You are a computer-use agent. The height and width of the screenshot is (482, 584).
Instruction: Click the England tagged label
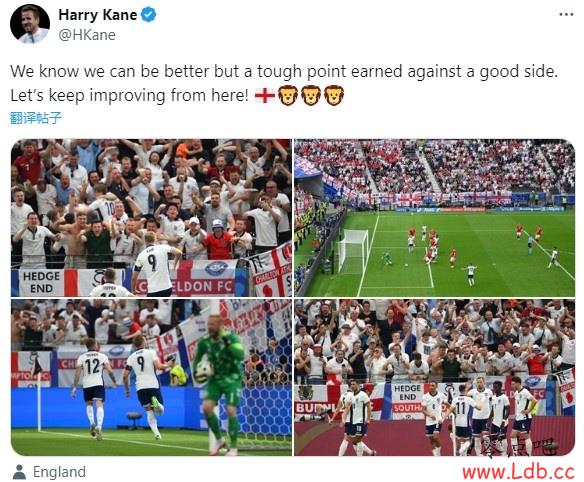pyautogui.click(x=59, y=472)
